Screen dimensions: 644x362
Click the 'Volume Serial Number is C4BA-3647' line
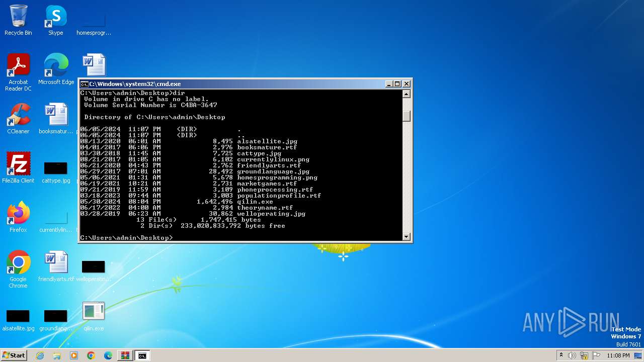tap(150, 105)
